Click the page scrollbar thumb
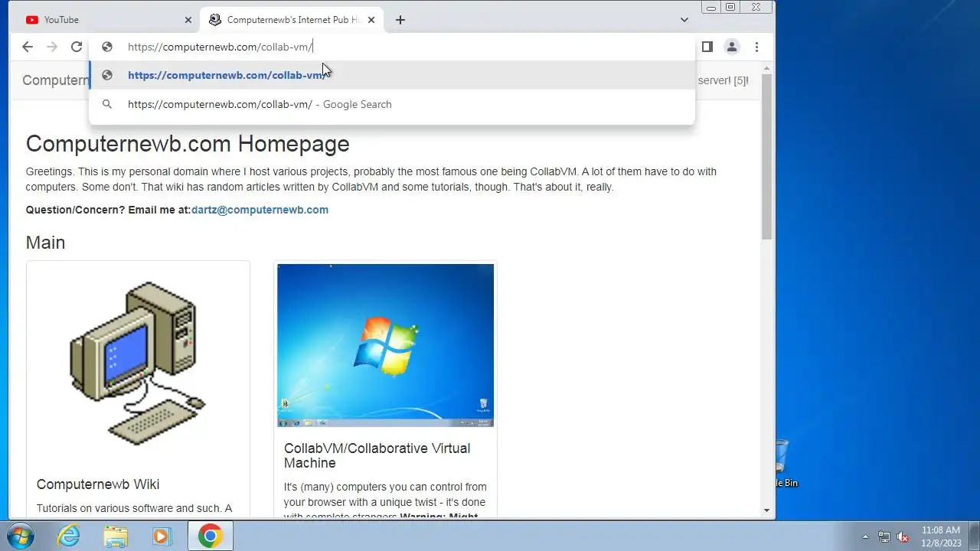 767,157
